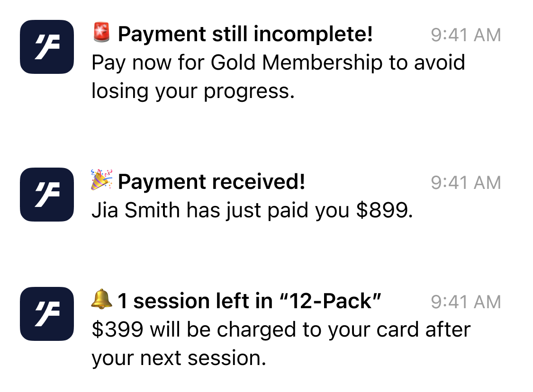Tap the app icon beside Payment received
Screen dimensions: 533x392
pos(47,194)
